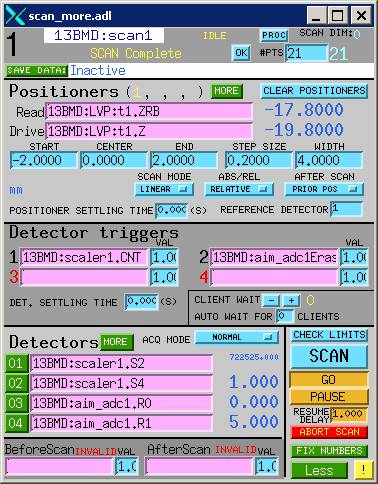Click DET. SETTLING TIME field

pos(141,302)
